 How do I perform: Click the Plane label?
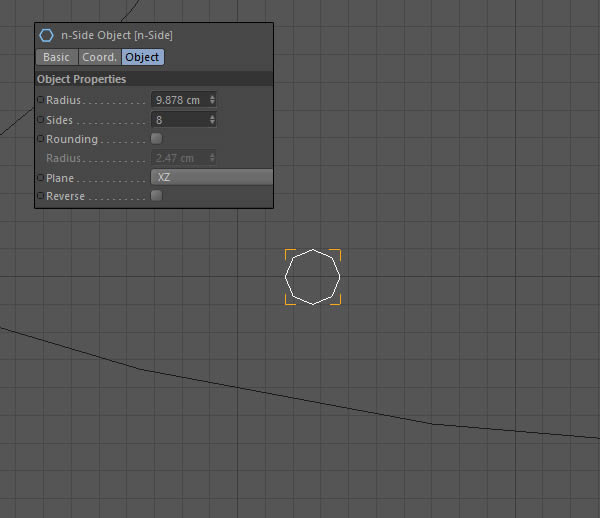coord(60,178)
